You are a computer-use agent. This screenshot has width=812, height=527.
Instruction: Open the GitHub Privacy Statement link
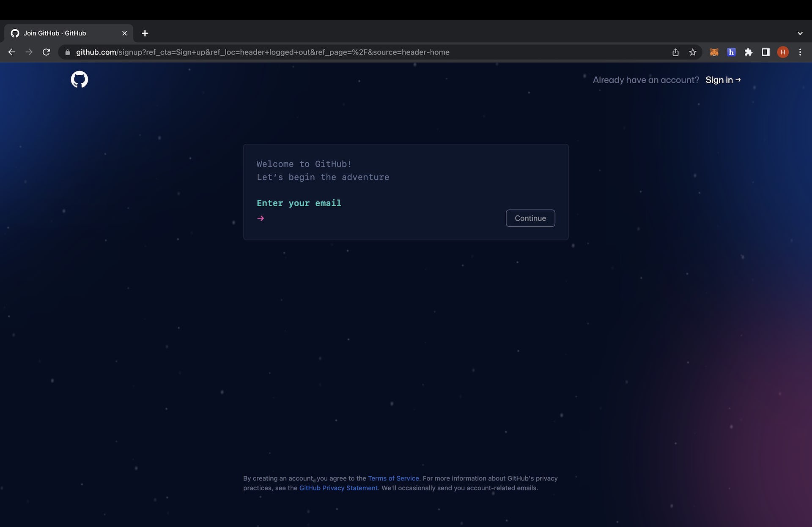[338, 488]
